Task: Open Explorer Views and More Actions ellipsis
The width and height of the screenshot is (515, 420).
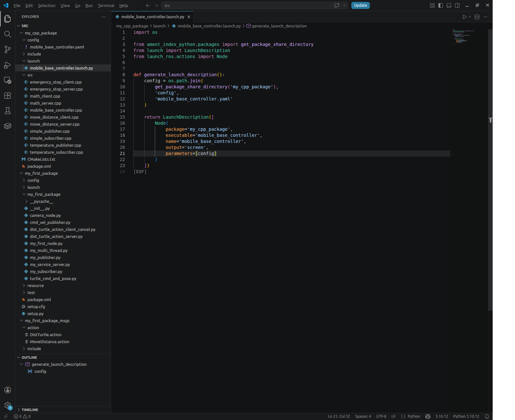Action: 103,17
